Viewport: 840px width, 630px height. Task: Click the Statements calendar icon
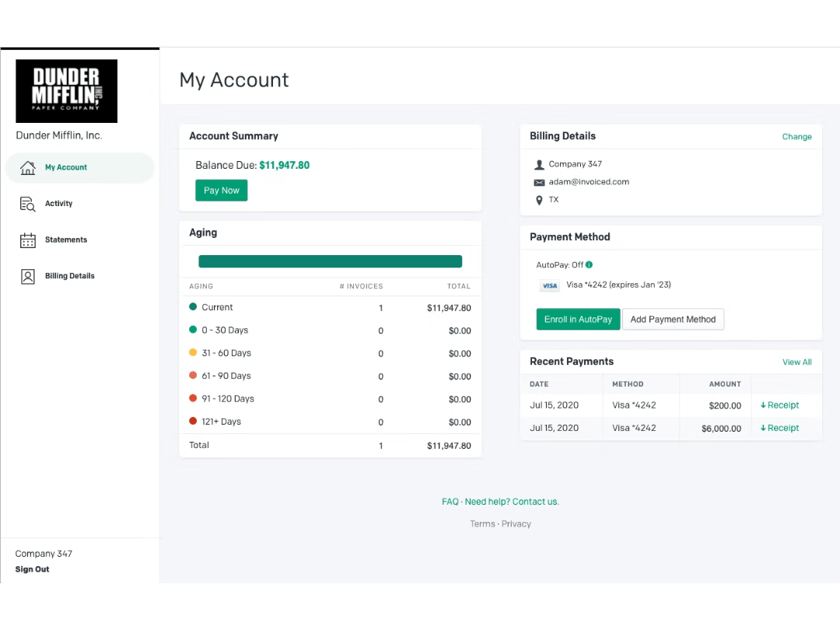pyautogui.click(x=28, y=240)
